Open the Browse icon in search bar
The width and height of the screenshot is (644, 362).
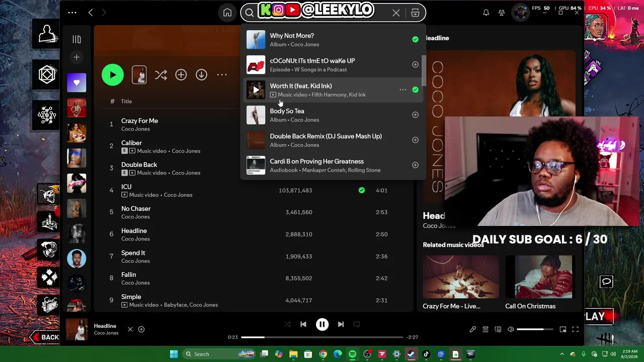415,13
